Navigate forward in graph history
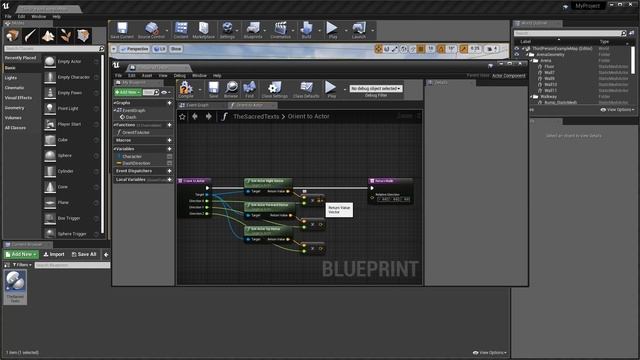 click(x=209, y=117)
